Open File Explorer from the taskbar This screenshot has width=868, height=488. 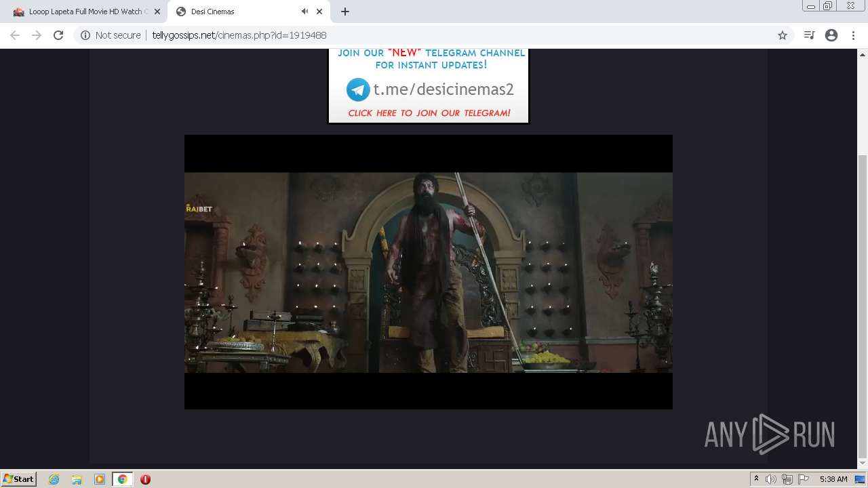(x=77, y=479)
